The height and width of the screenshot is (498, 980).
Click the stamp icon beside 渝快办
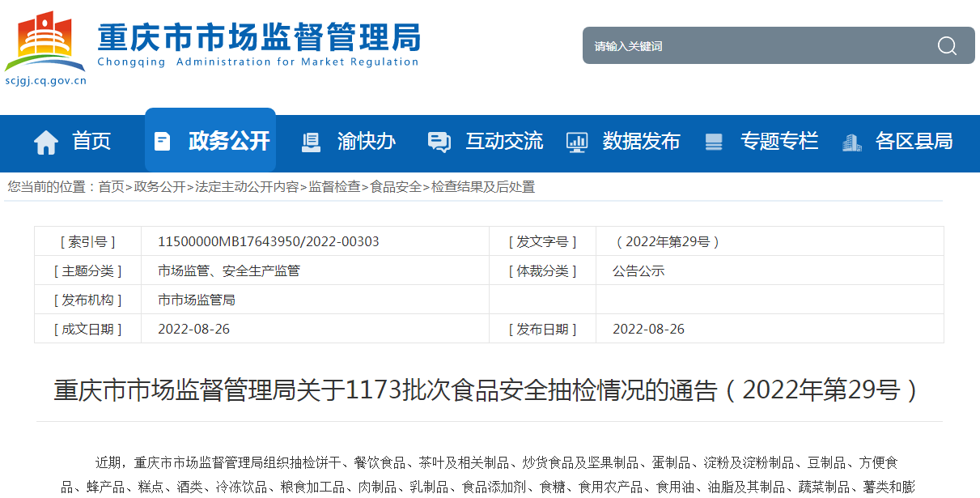click(311, 142)
